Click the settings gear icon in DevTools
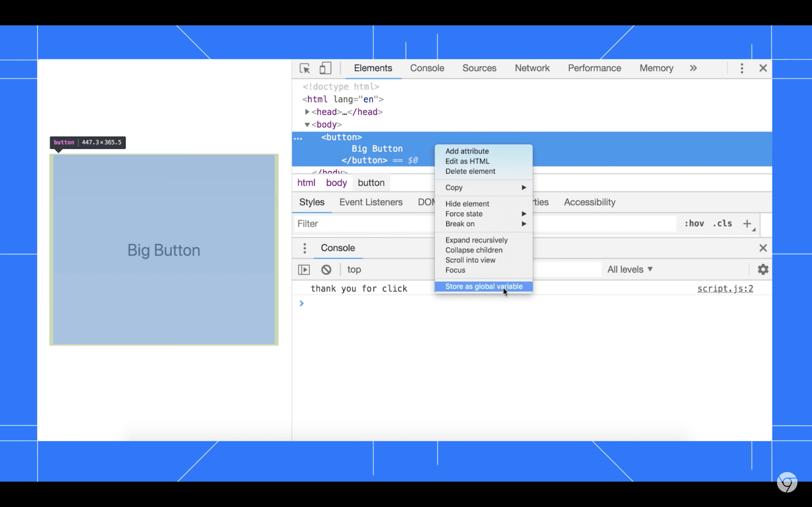Image resolution: width=812 pixels, height=507 pixels. pos(763,269)
